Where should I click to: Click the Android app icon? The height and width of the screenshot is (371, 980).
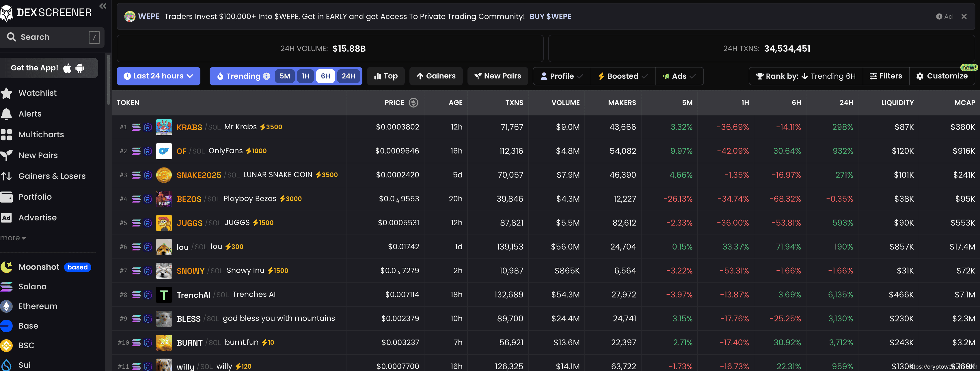(79, 68)
